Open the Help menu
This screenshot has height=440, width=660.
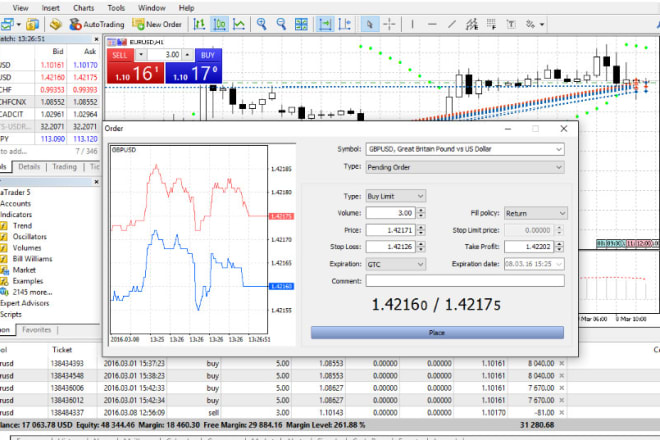coord(186,8)
